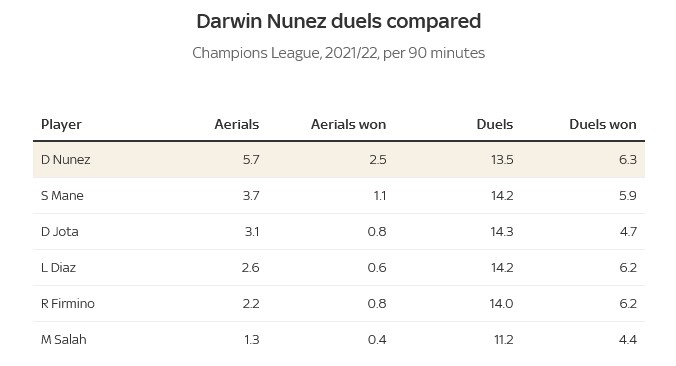Select the D Jota player name
The height and width of the screenshot is (366, 676).
click(59, 232)
